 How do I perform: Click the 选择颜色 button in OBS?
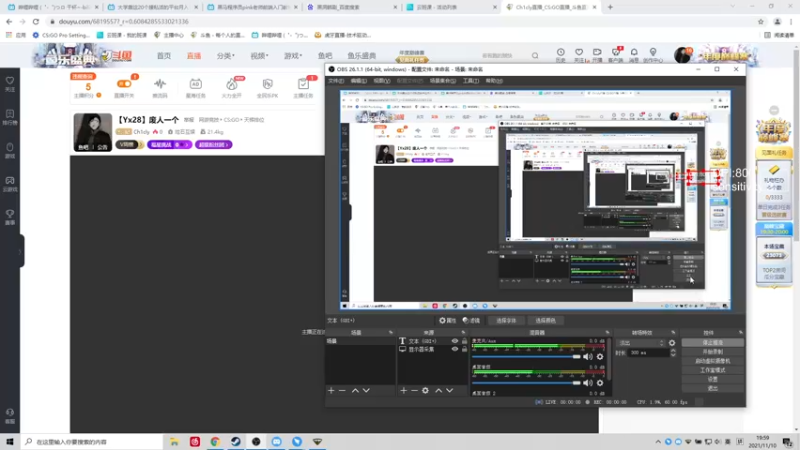coord(545,320)
